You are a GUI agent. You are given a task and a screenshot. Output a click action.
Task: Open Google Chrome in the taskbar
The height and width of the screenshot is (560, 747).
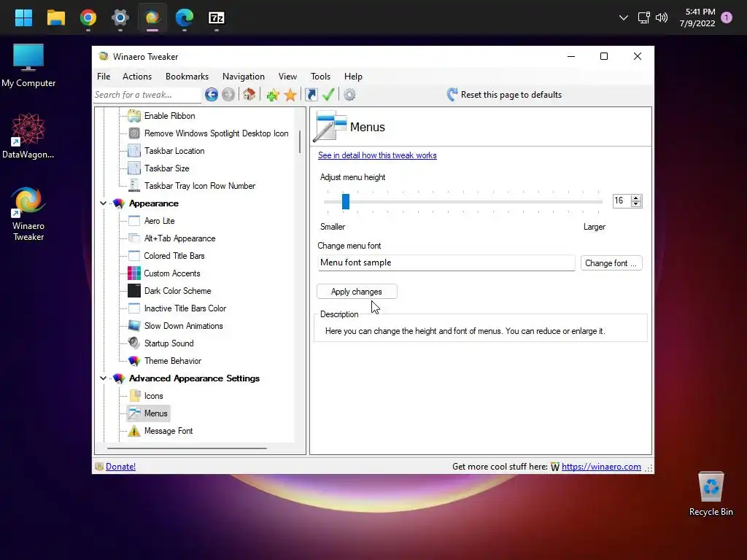[88, 18]
